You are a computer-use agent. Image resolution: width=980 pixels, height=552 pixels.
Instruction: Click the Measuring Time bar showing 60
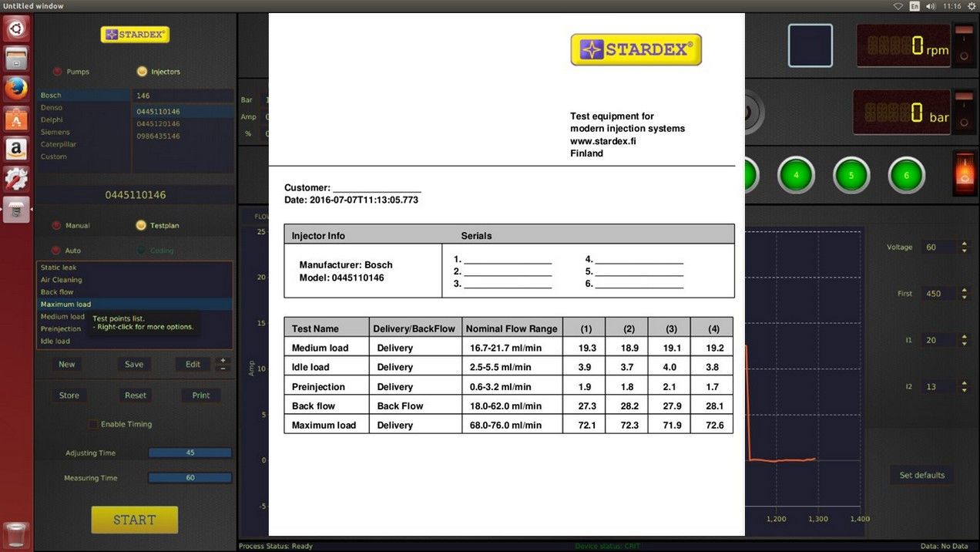(190, 478)
